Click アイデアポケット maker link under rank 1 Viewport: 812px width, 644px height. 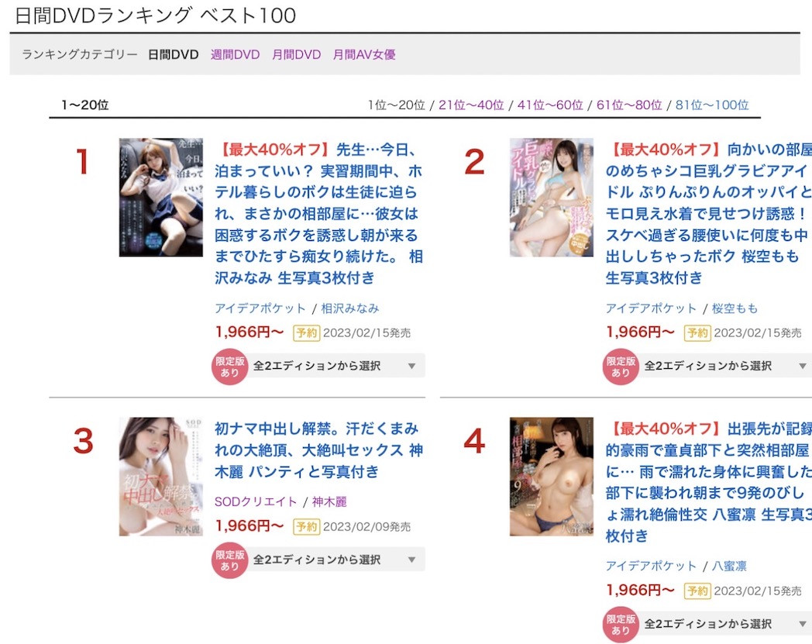click(260, 308)
